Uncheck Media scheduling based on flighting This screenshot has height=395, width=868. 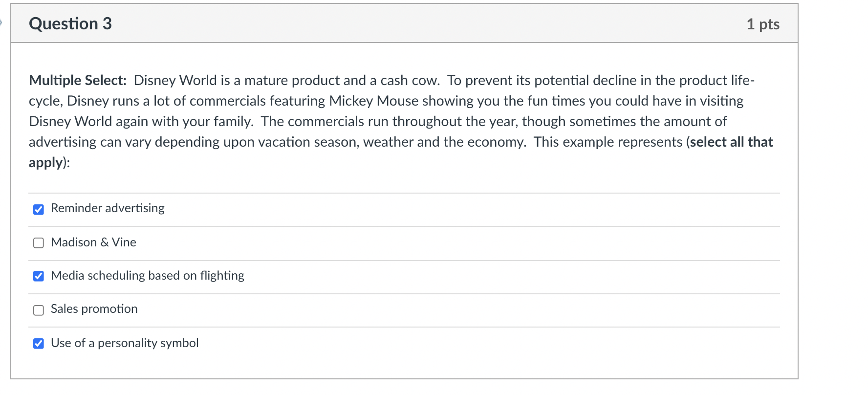tap(38, 276)
